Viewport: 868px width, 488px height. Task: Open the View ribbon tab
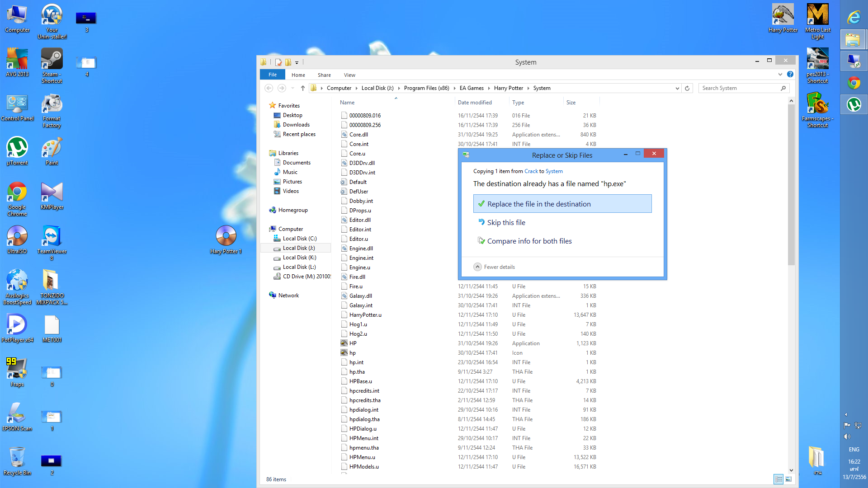[349, 75]
